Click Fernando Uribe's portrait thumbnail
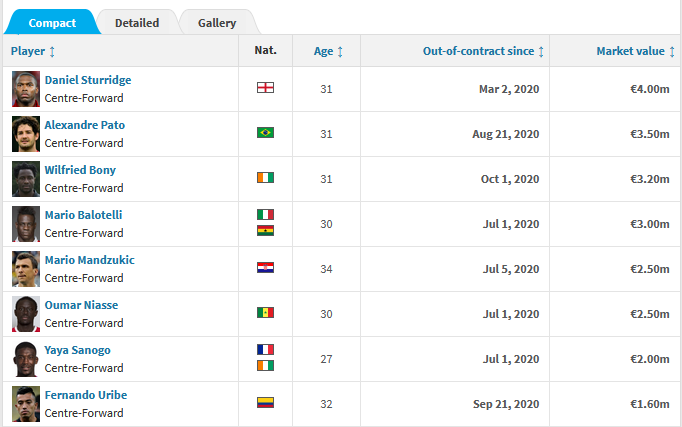 click(x=26, y=404)
